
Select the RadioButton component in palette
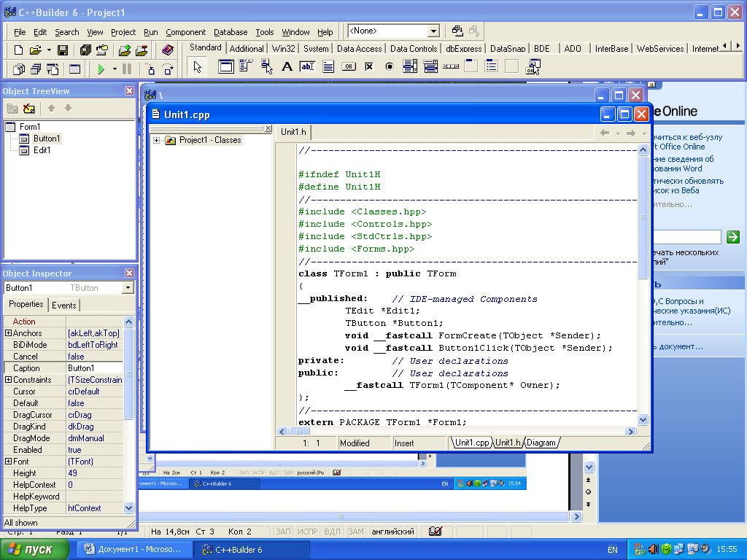(x=390, y=66)
